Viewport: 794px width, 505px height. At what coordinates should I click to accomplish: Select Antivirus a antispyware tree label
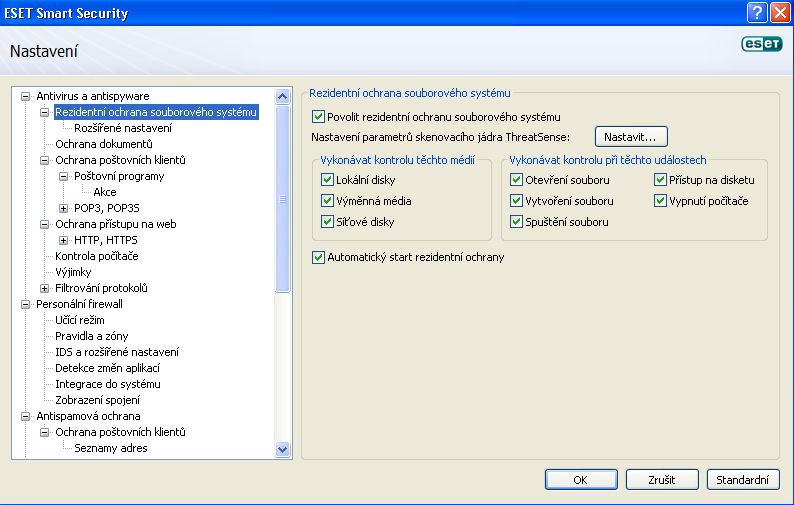coord(93,96)
